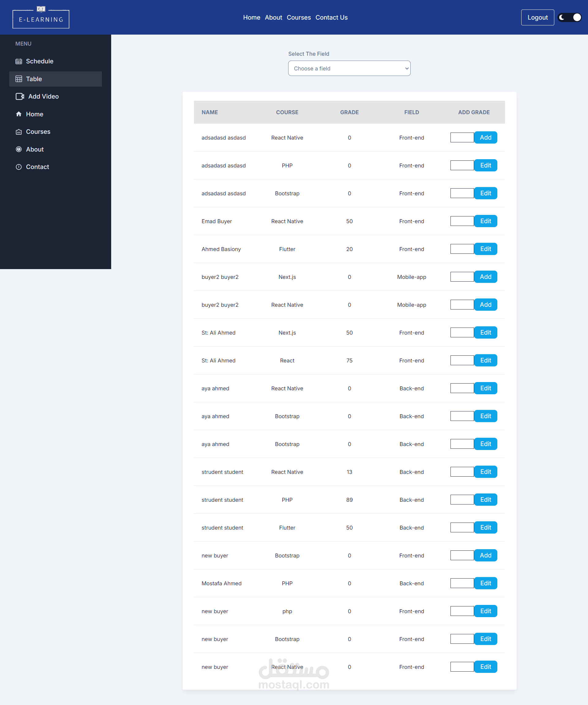Go to Contact Us in top navigation
The image size is (588, 705).
pyautogui.click(x=331, y=17)
